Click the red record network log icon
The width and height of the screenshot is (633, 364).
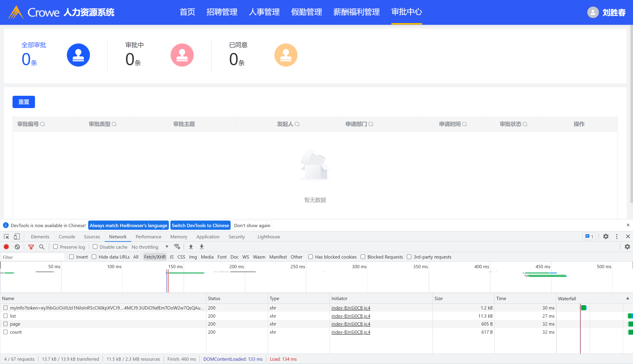tap(6, 247)
